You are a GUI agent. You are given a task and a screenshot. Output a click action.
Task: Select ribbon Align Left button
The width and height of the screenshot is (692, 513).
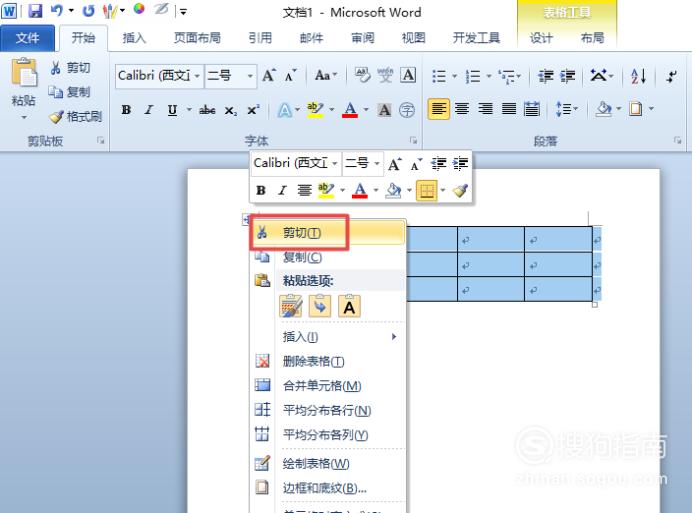(439, 109)
